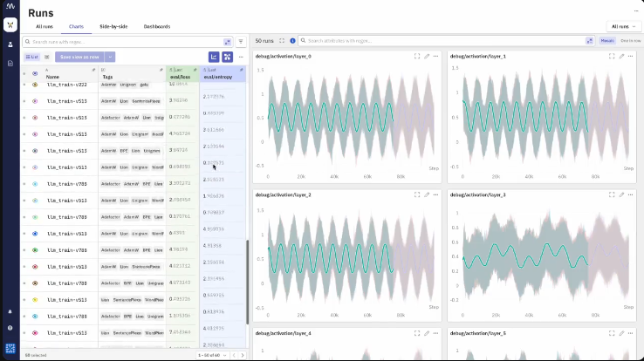The width and height of the screenshot is (644, 361).
Task: Open the filter options beside the runs search
Action: tap(241, 41)
